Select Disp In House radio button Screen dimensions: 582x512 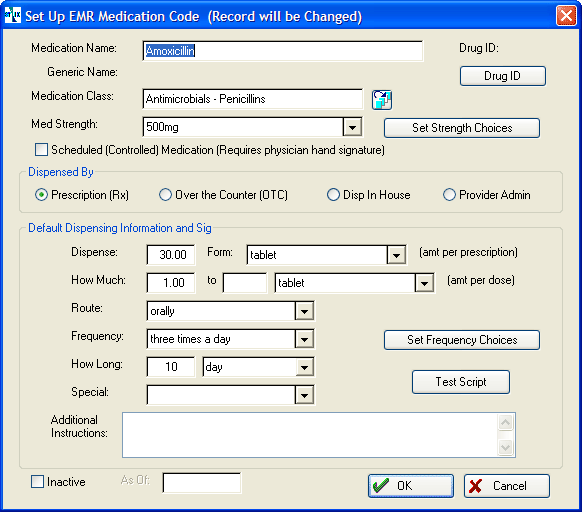coord(333,195)
